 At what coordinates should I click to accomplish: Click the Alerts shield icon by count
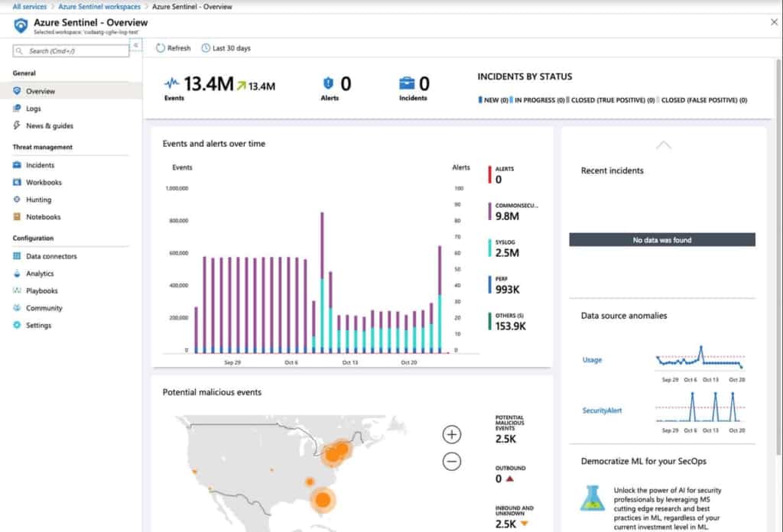(328, 83)
